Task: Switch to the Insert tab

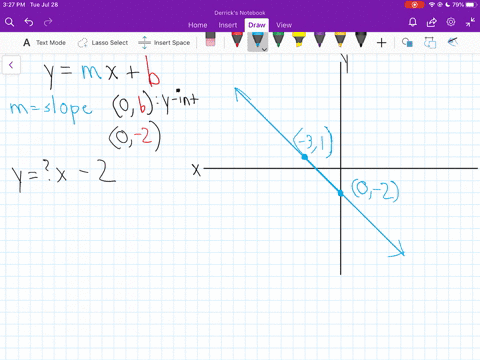Action: coord(228,25)
